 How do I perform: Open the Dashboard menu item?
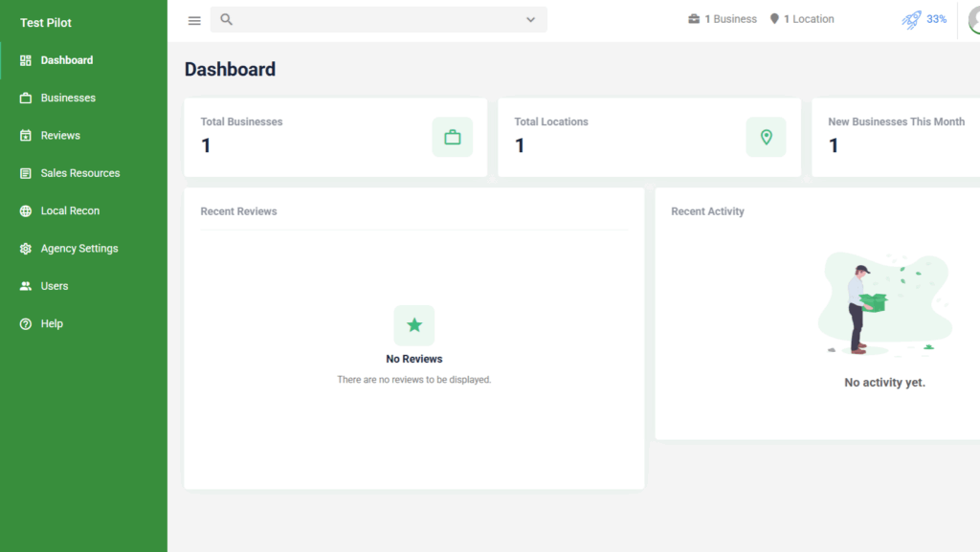(x=84, y=60)
